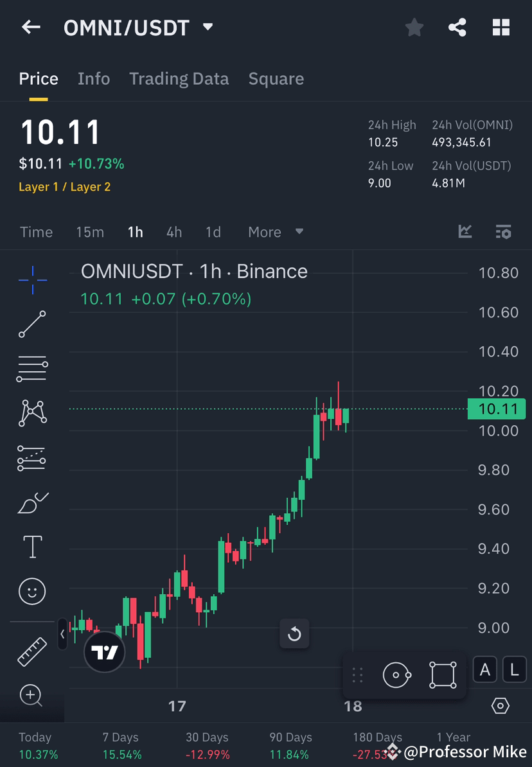Select the 1d interval

coord(213,232)
